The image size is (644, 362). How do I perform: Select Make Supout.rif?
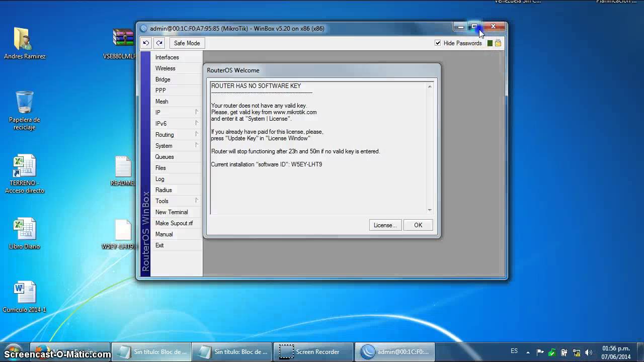pos(177,223)
